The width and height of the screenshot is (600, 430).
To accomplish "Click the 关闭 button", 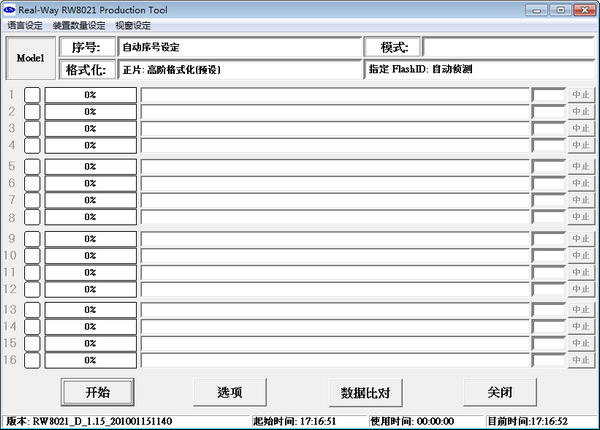I will pos(500,392).
